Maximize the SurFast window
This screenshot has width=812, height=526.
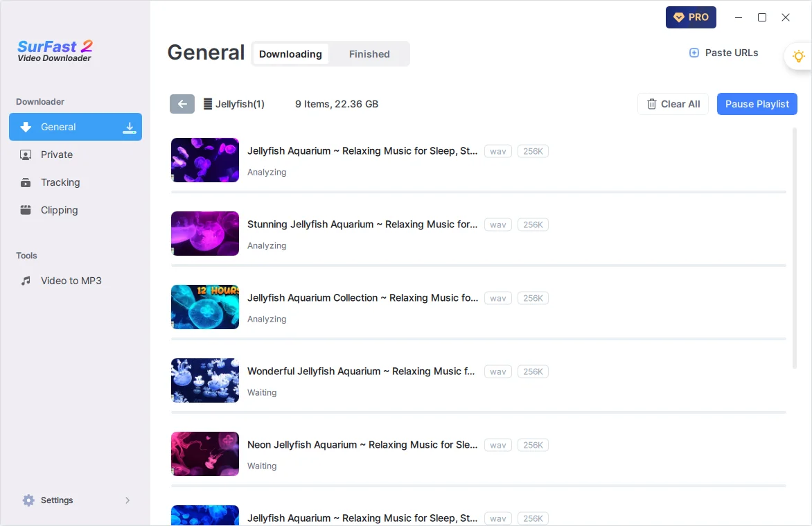[x=761, y=17]
